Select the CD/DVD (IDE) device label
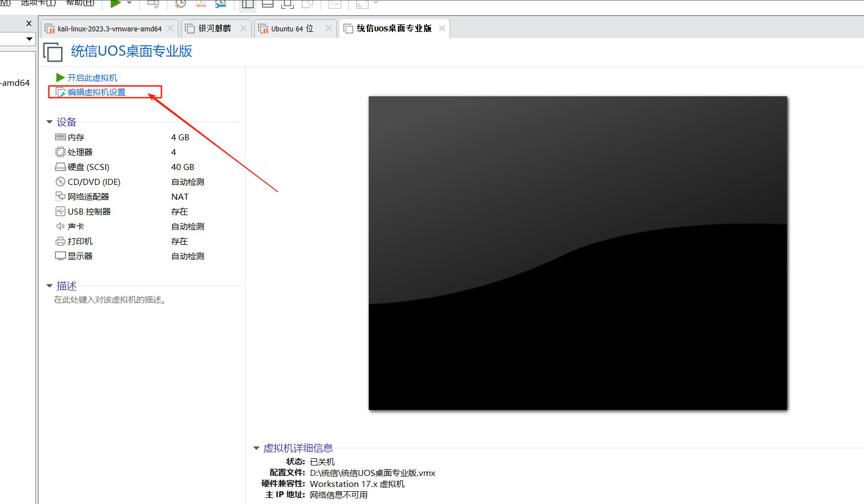 (94, 182)
